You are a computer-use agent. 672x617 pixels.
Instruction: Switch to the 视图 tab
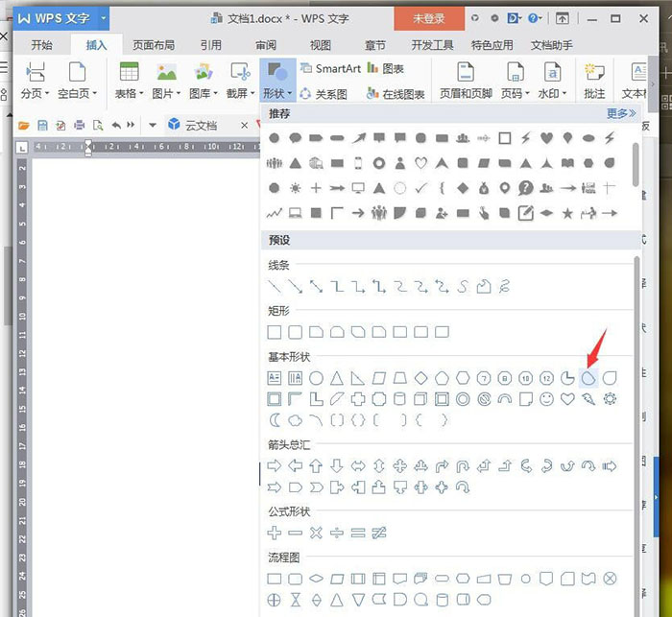(x=320, y=45)
